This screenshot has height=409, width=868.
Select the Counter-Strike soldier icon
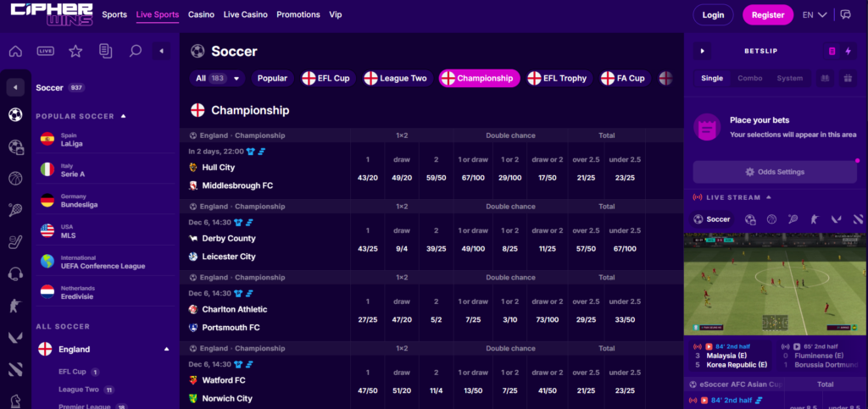15,306
